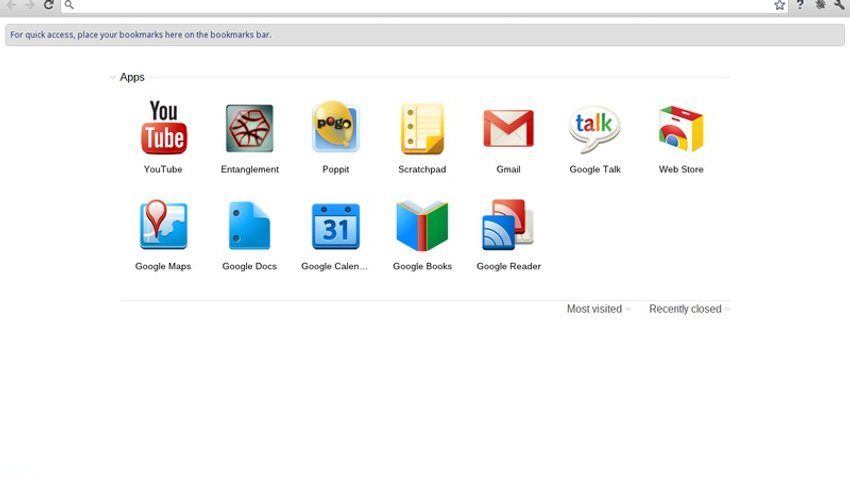Open the Google Reader app
Screen dimensions: 850x478
coord(508,225)
